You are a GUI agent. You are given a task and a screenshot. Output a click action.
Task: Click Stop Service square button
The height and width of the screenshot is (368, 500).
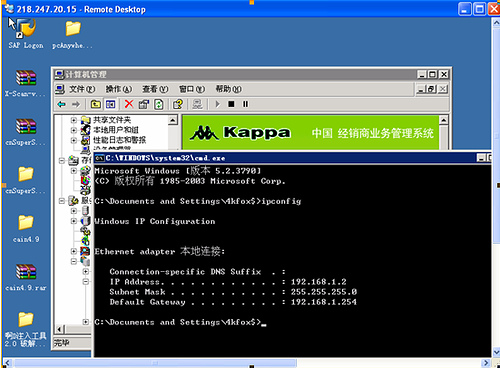[x=231, y=104]
